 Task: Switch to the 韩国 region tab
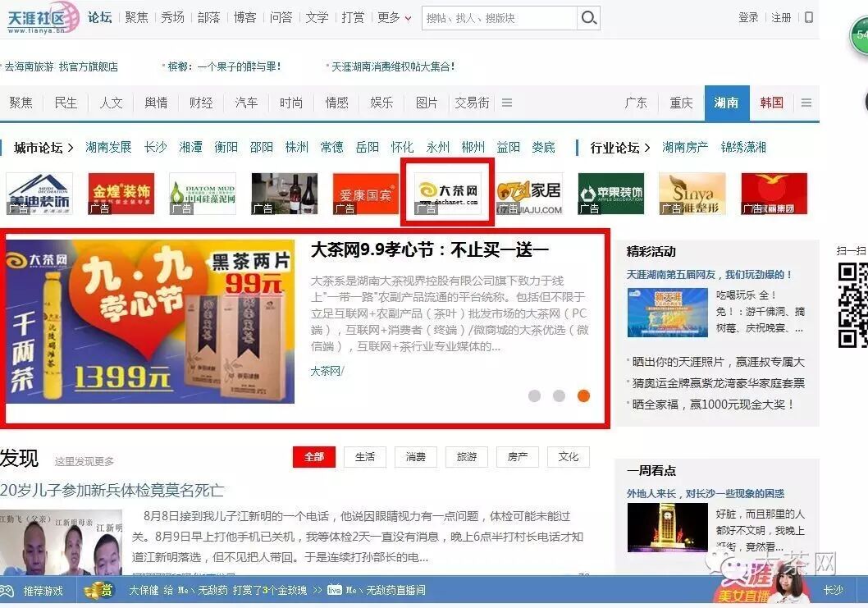point(772,103)
